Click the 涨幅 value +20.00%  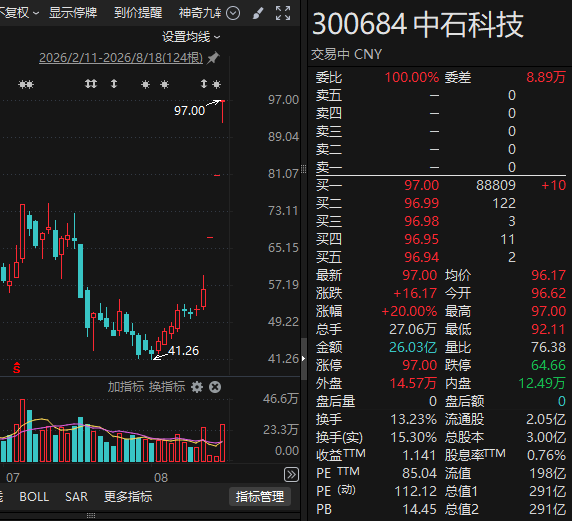pyautogui.click(x=409, y=311)
